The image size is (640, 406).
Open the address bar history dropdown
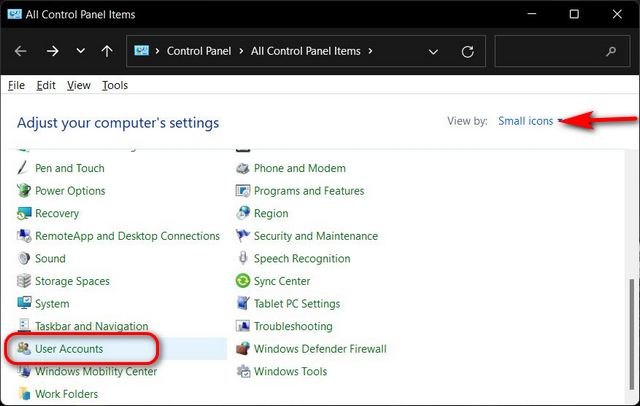tap(433, 51)
